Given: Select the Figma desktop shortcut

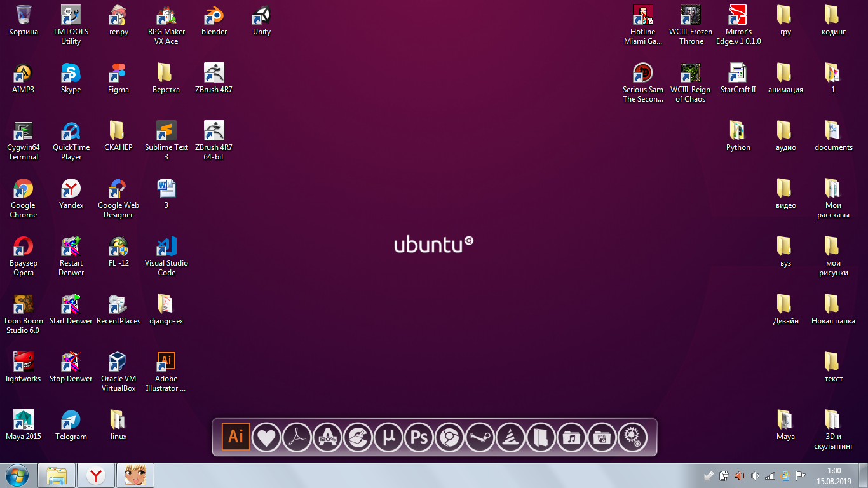Looking at the screenshot, I should pos(118,78).
